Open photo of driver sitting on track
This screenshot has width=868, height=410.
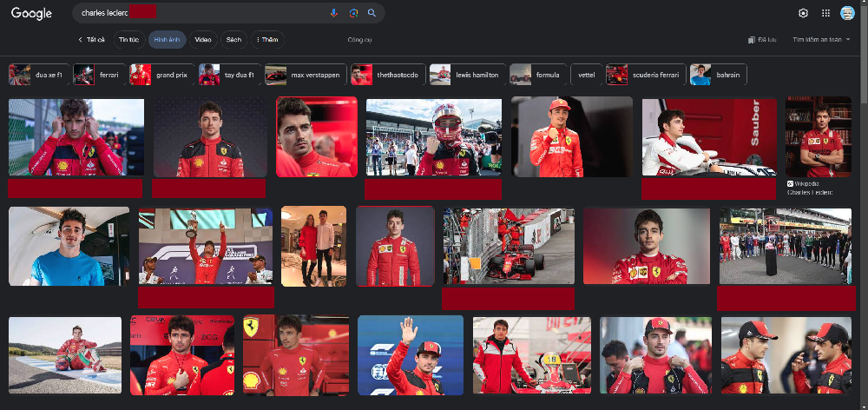(65, 355)
